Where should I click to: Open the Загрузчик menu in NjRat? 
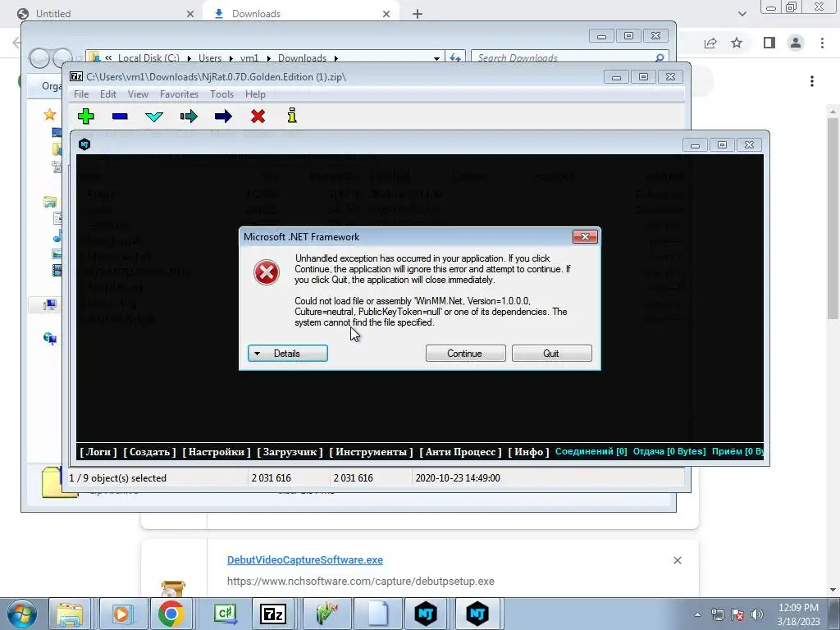point(290,452)
